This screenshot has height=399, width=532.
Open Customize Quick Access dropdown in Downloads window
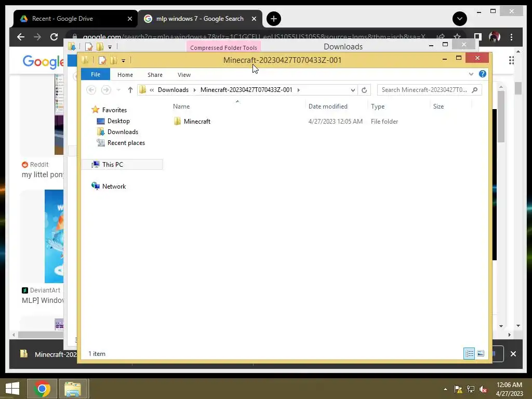pos(110,47)
